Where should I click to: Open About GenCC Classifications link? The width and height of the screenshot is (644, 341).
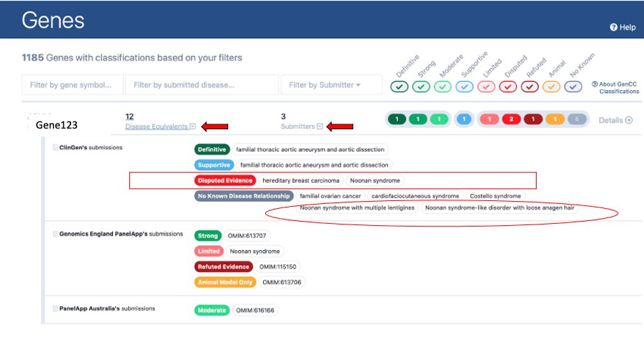coord(616,87)
